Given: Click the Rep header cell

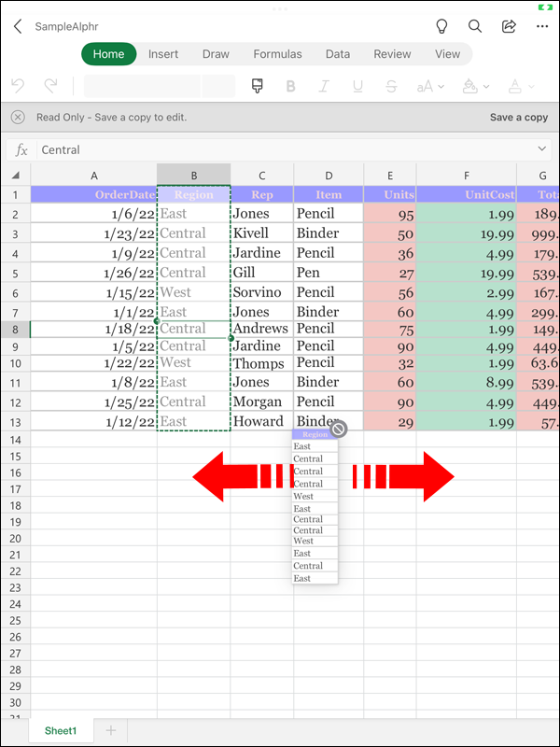Looking at the screenshot, I should coord(262,194).
